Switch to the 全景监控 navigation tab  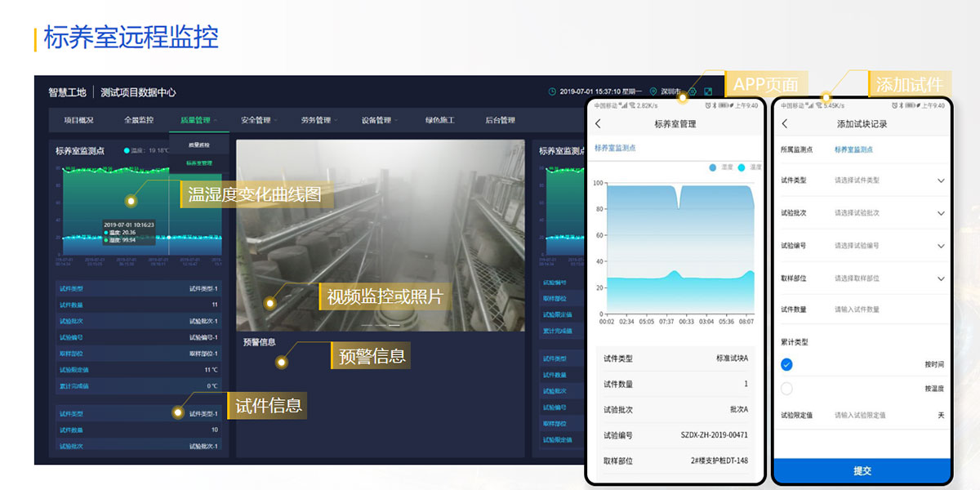(139, 120)
